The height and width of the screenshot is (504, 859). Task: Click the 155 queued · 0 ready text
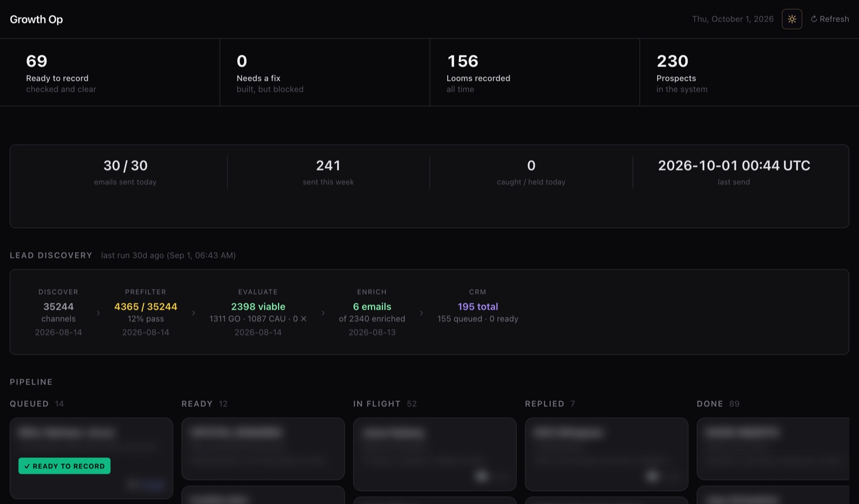click(478, 319)
